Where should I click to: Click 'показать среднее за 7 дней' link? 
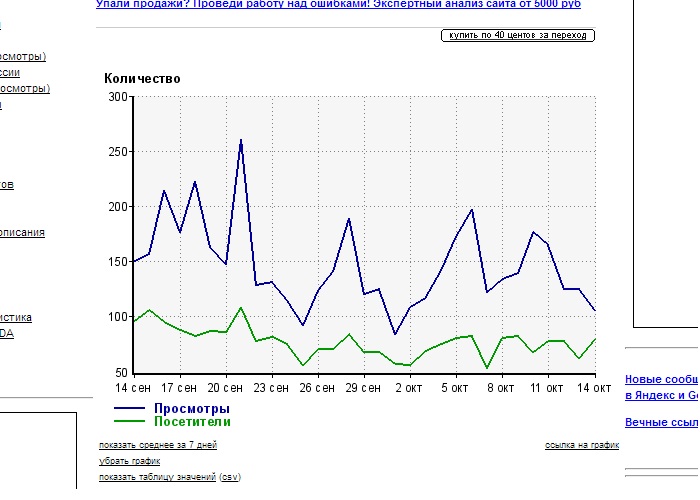[x=158, y=445]
